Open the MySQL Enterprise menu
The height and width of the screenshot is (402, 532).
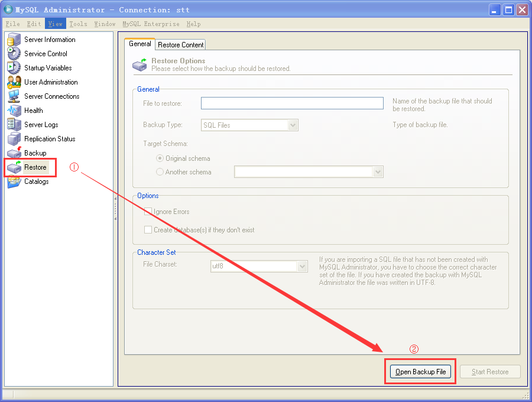click(151, 24)
